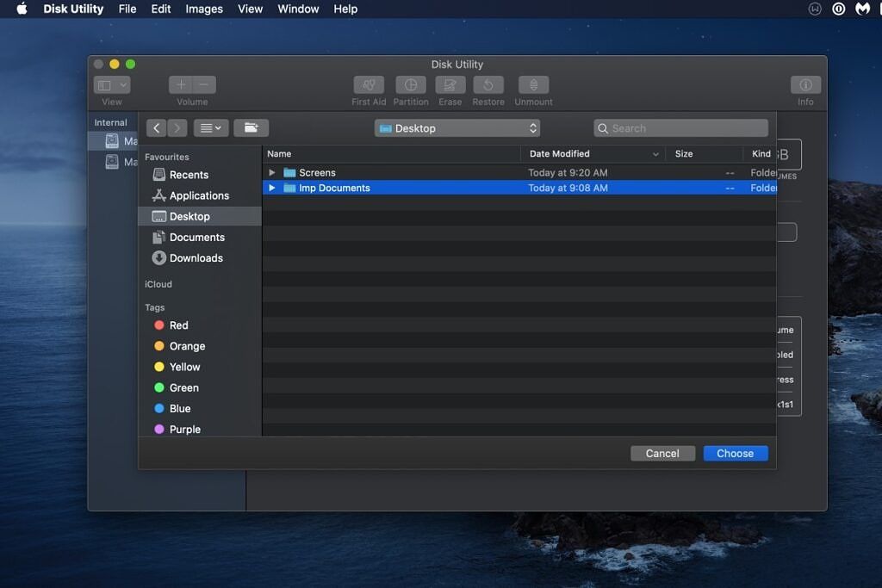Open the Desktop location dropdown
This screenshot has width=882, height=588.
pos(457,127)
